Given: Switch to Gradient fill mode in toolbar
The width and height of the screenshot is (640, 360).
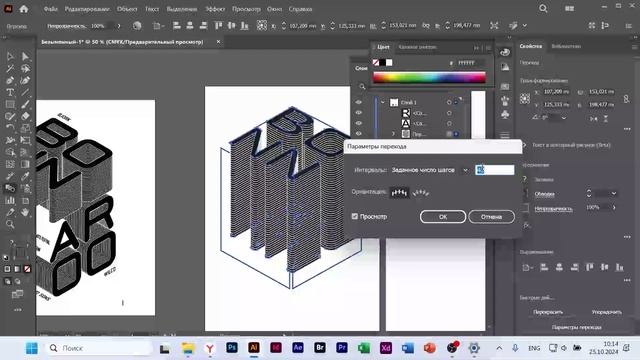Looking at the screenshot, I should click(17, 269).
